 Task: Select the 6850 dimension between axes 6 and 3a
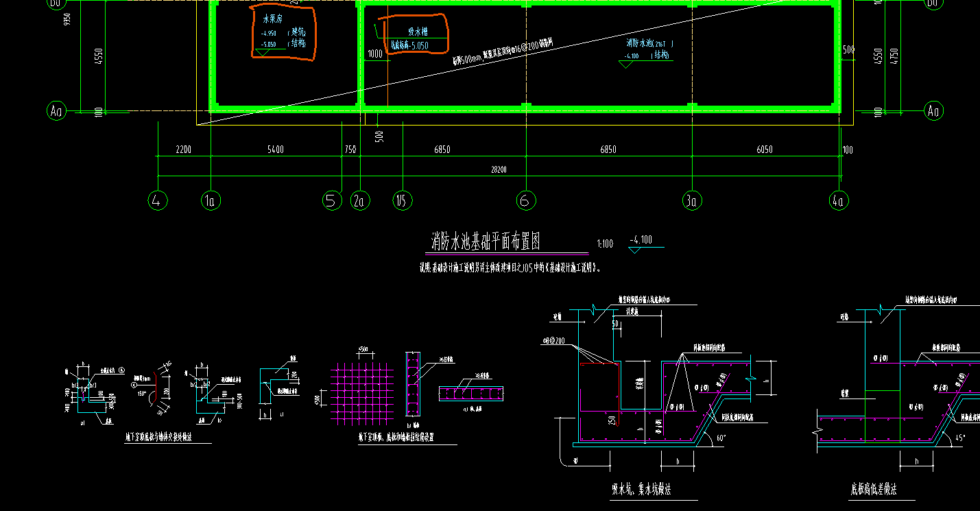(x=608, y=150)
